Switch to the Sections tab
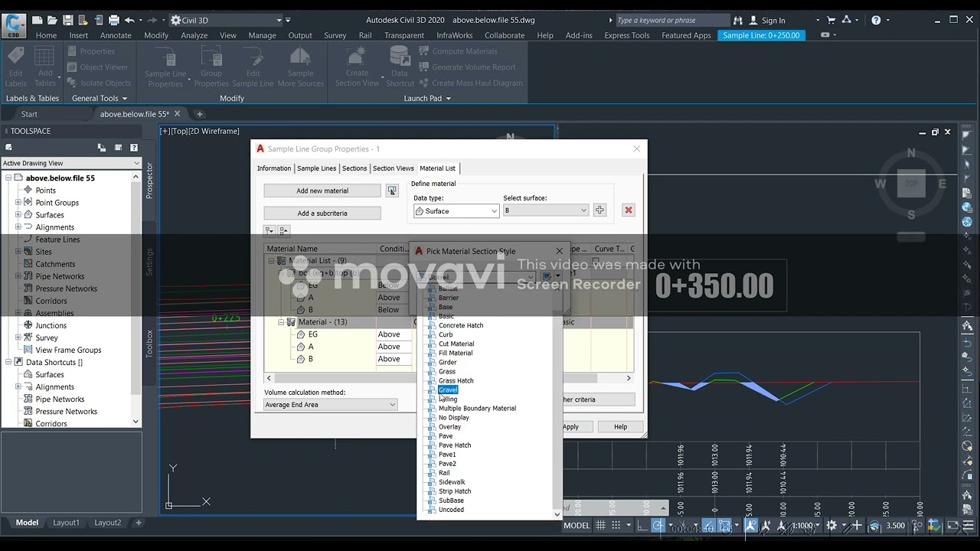980x551 pixels. click(x=354, y=168)
